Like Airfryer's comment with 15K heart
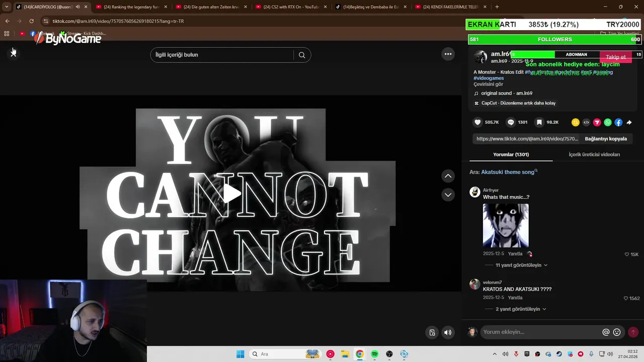This screenshot has width=644, height=362. [627, 254]
